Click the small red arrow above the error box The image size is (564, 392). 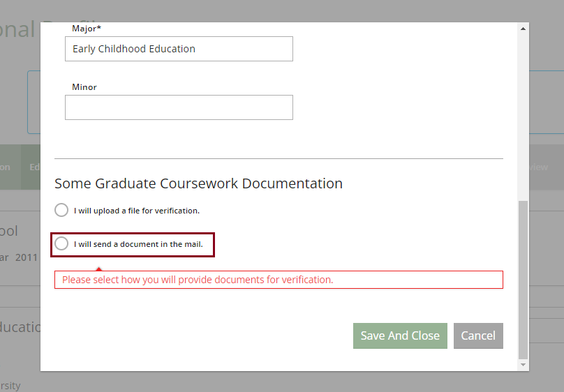click(x=99, y=269)
